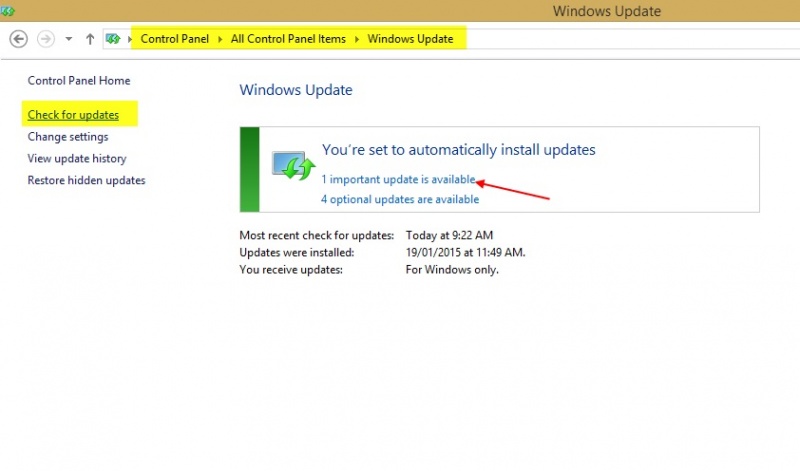Click 'Most recent check for updates:' label
Screen dimensions: 800x471
[317, 235]
